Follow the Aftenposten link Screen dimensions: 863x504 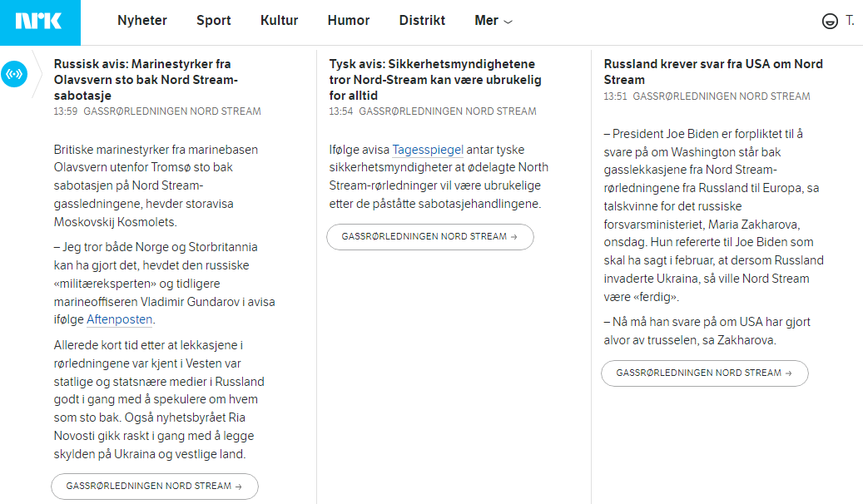click(x=120, y=319)
